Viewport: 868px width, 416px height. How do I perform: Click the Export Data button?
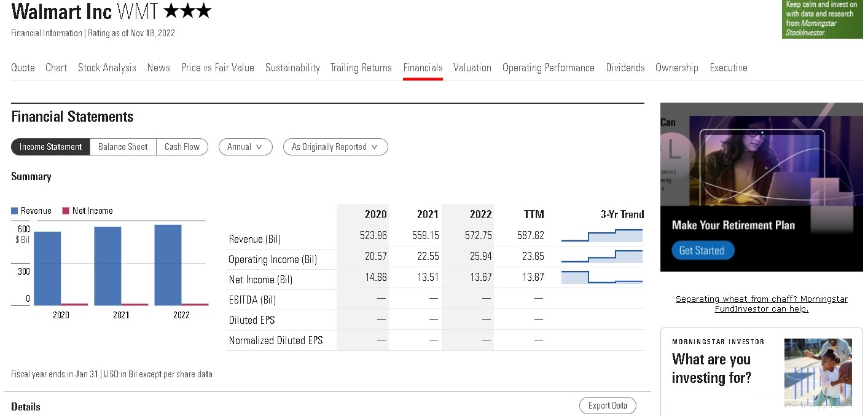click(x=607, y=406)
